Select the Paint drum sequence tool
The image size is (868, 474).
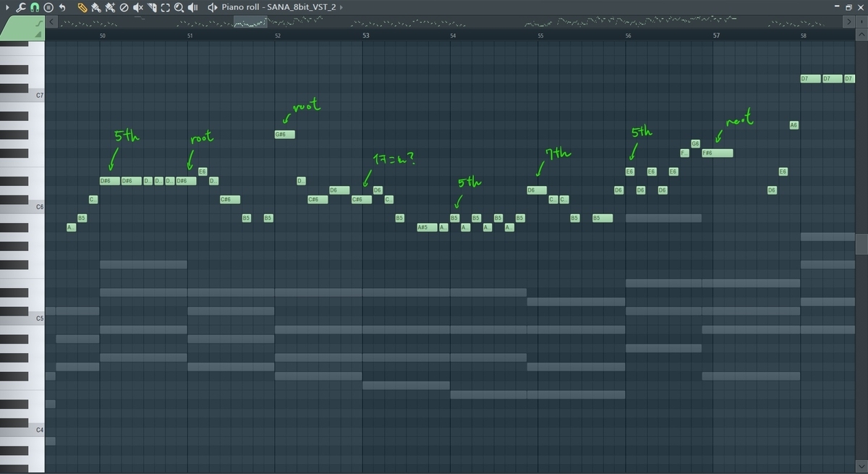click(110, 7)
